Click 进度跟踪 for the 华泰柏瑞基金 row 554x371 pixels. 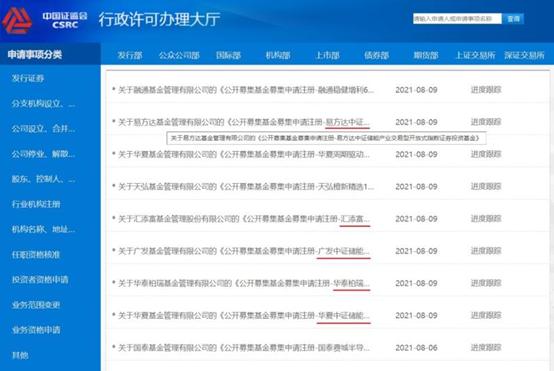(x=486, y=283)
